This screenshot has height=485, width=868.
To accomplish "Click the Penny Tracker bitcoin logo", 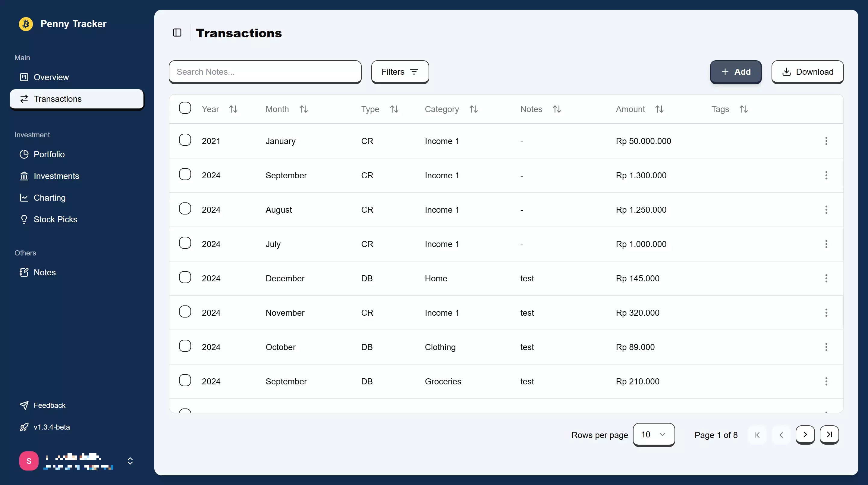I will (x=26, y=24).
